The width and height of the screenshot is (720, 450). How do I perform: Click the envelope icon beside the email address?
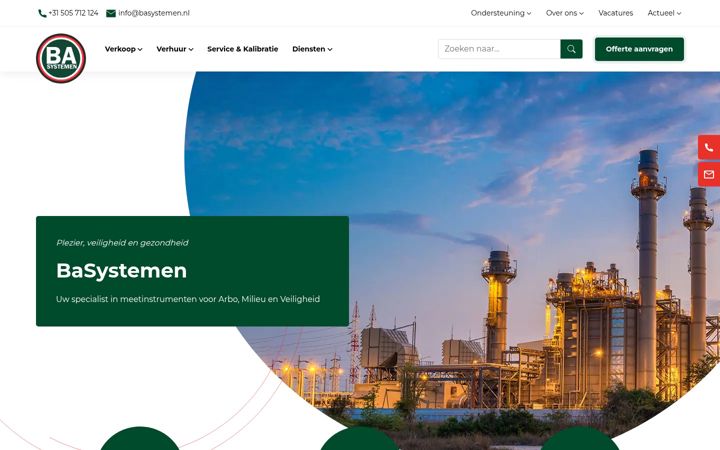pos(111,13)
